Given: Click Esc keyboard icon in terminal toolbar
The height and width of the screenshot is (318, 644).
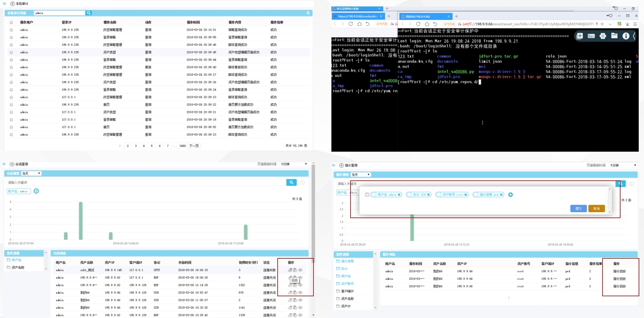Looking at the screenshot, I should pos(592,36).
